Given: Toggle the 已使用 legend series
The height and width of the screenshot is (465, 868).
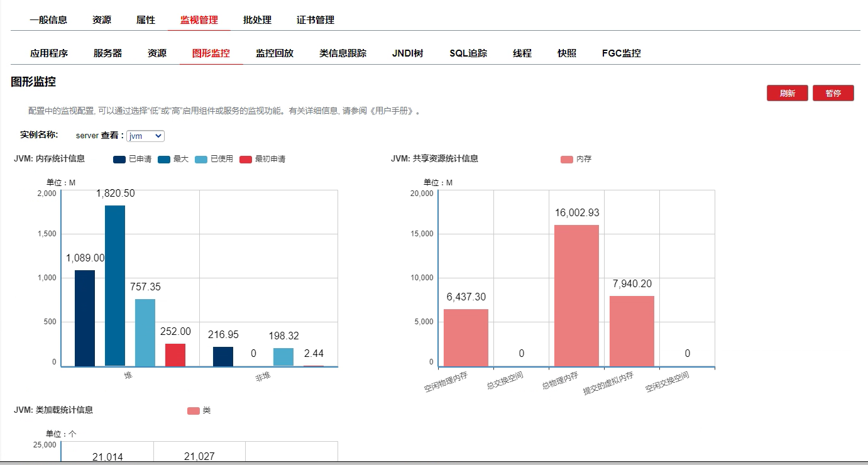Looking at the screenshot, I should [214, 159].
